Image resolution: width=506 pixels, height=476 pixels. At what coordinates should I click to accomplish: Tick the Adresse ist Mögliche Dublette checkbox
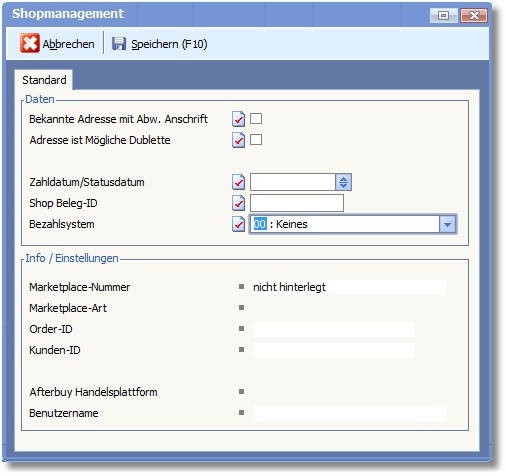coord(256,139)
